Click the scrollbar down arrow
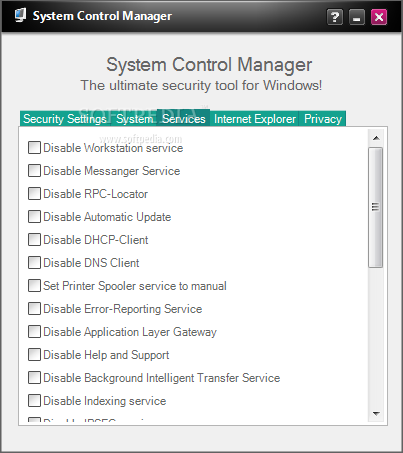 pos(376,414)
